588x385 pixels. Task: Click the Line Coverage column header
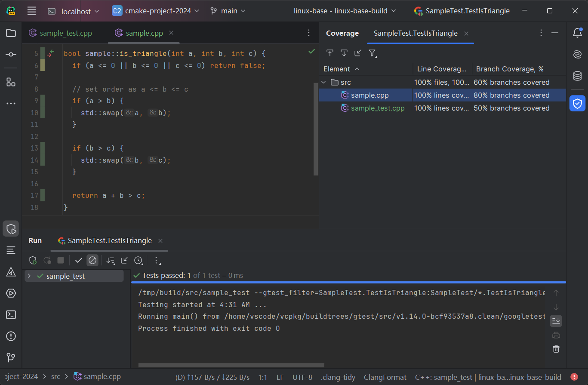point(442,69)
